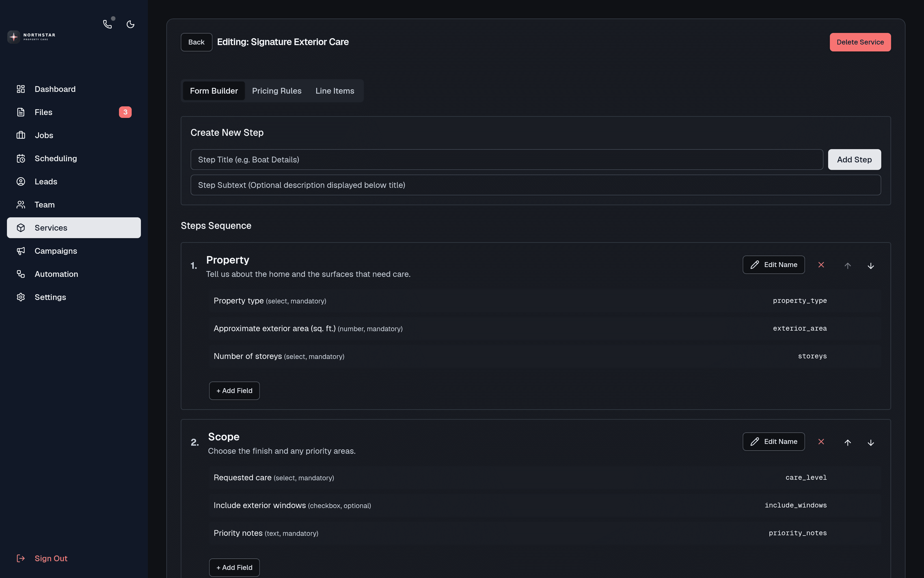Select the Priority notes field row

pyautogui.click(x=545, y=533)
